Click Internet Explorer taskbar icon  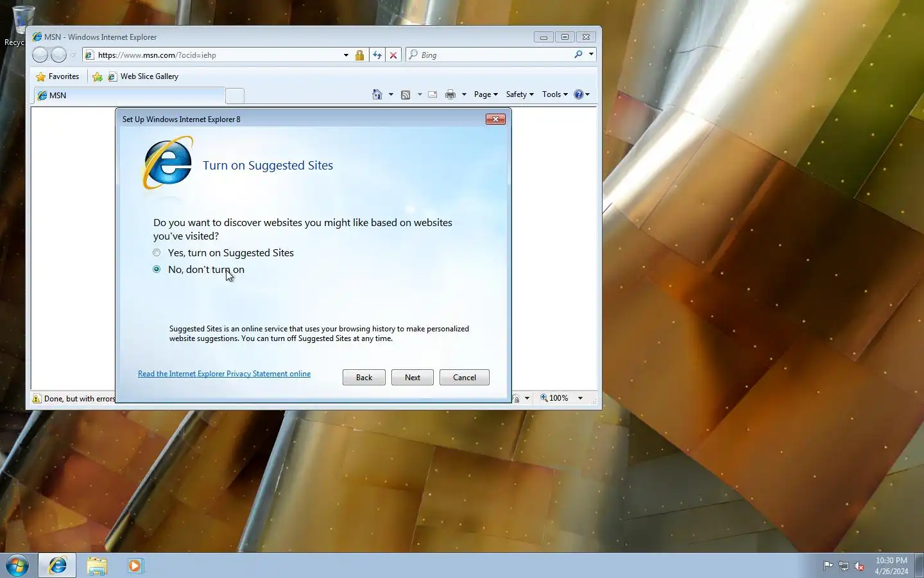point(58,566)
